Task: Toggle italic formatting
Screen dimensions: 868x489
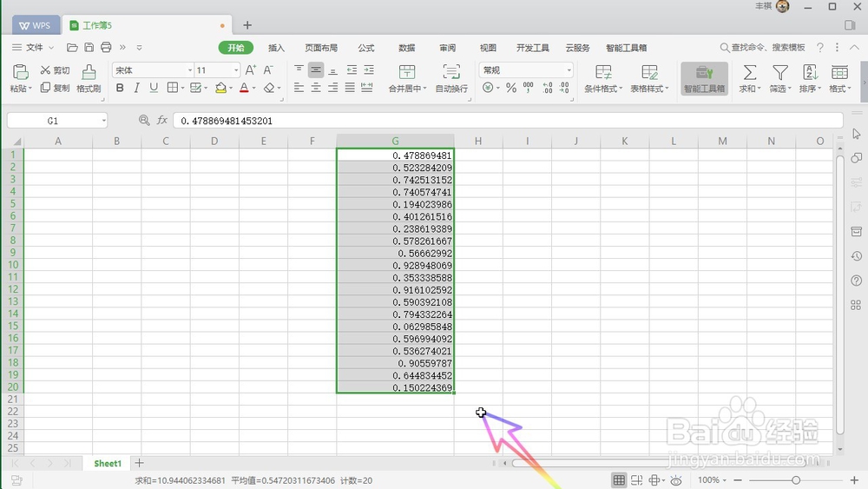Action: coord(137,88)
